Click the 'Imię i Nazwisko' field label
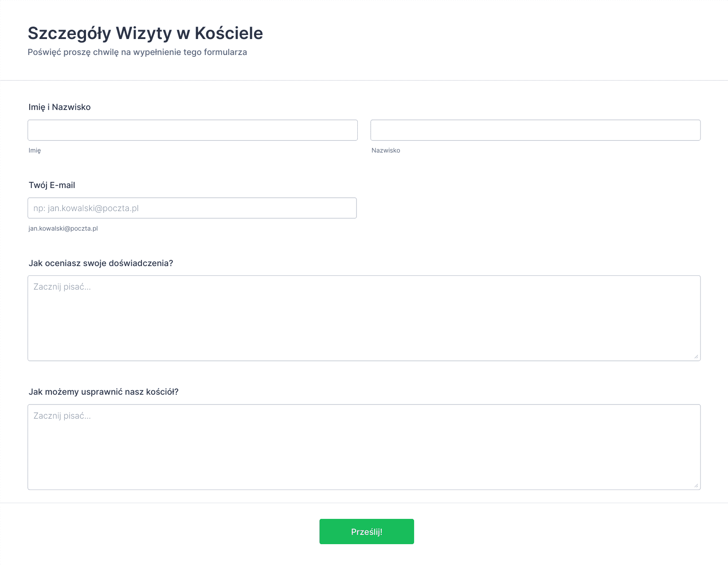Viewport: 728px width, 565px height. (59, 107)
